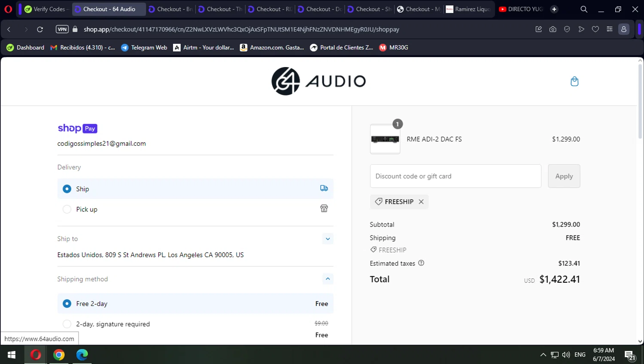Click the store pickup icon
Viewport: 644px width, 364px height.
(324, 208)
